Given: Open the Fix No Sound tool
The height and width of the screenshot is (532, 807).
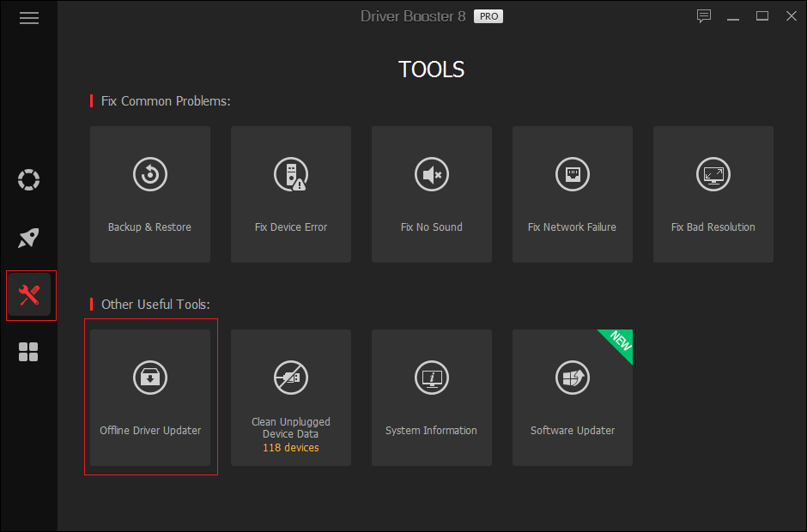Looking at the screenshot, I should [431, 194].
